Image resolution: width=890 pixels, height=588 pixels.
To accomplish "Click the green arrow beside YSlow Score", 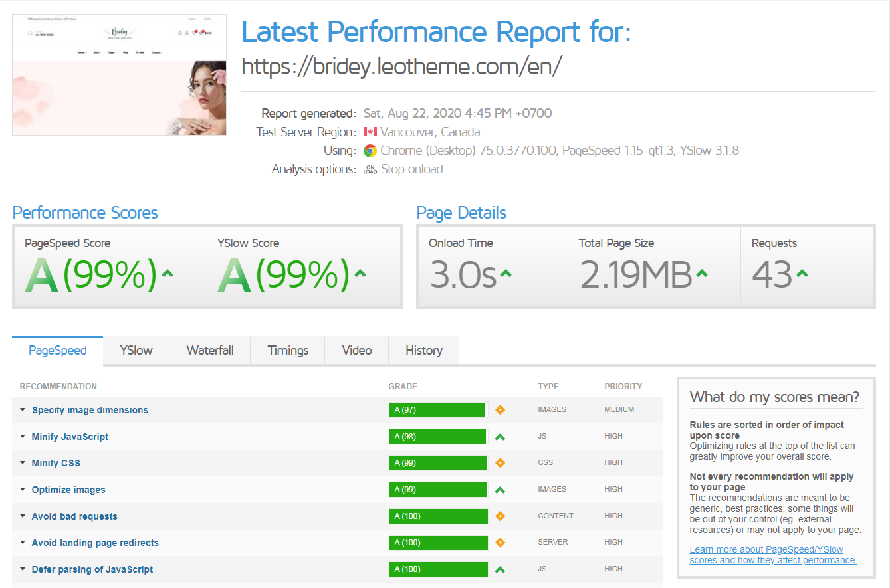I will pos(360,273).
